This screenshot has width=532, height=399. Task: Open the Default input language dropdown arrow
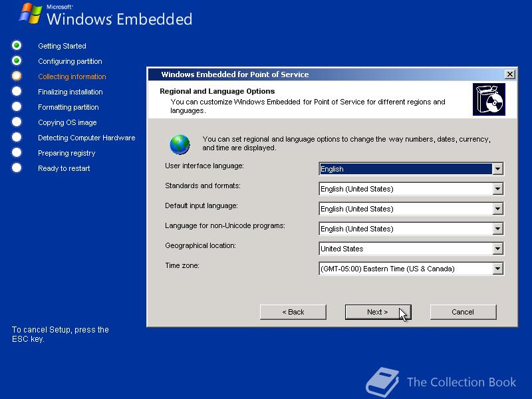(x=497, y=209)
